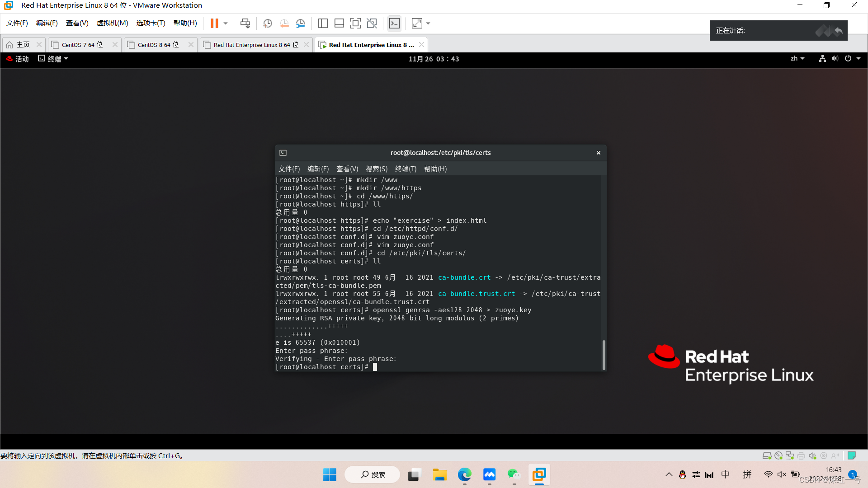Click the terminal window scrollbar
The image size is (868, 488).
pyautogui.click(x=604, y=355)
